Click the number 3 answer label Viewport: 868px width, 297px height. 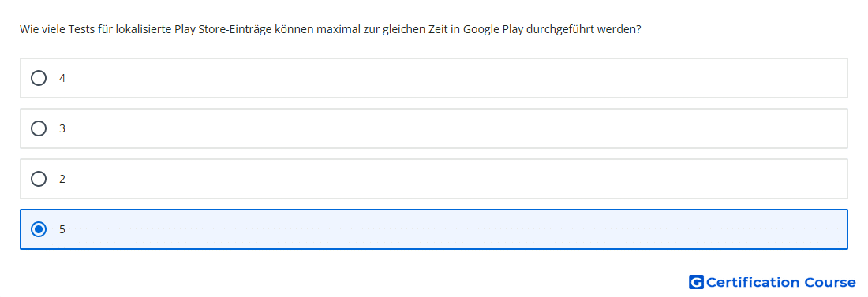[x=62, y=129]
